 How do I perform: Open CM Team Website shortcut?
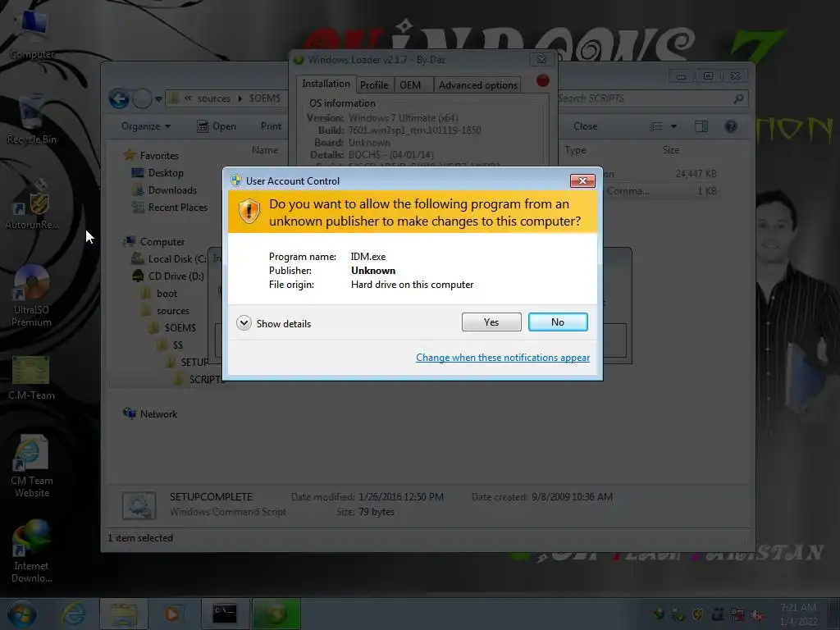pyautogui.click(x=32, y=466)
